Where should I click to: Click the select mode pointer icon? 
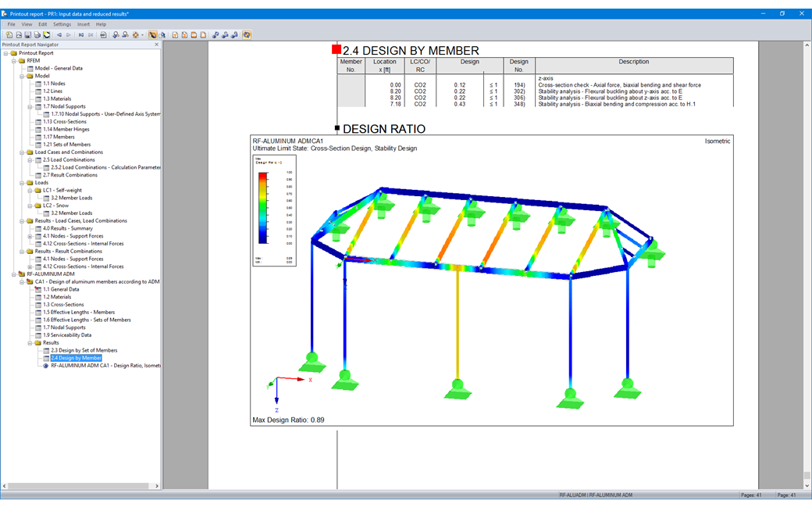click(x=162, y=34)
